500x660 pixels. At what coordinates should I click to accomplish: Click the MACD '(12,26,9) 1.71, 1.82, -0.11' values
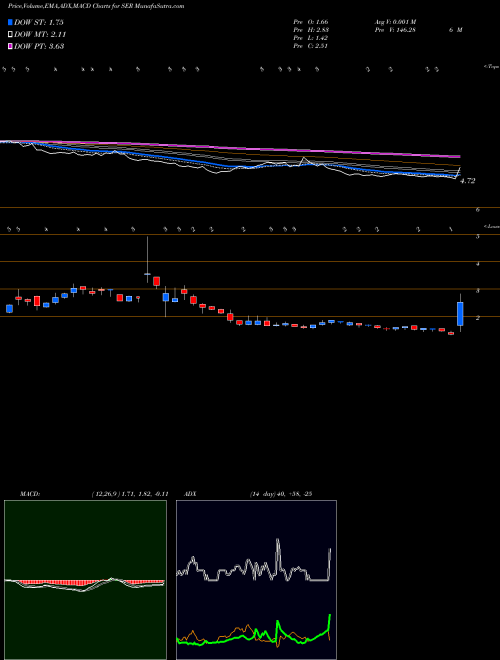(130, 494)
